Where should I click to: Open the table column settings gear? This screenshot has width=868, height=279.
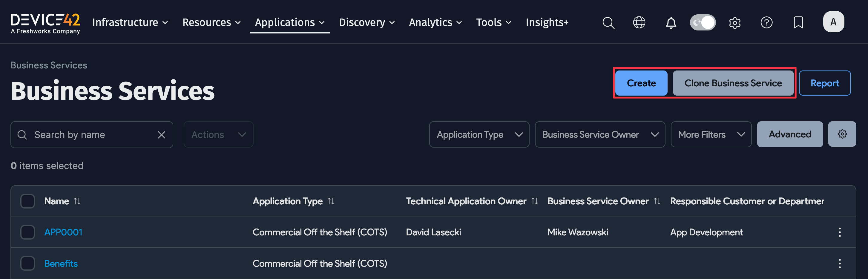[x=842, y=134]
